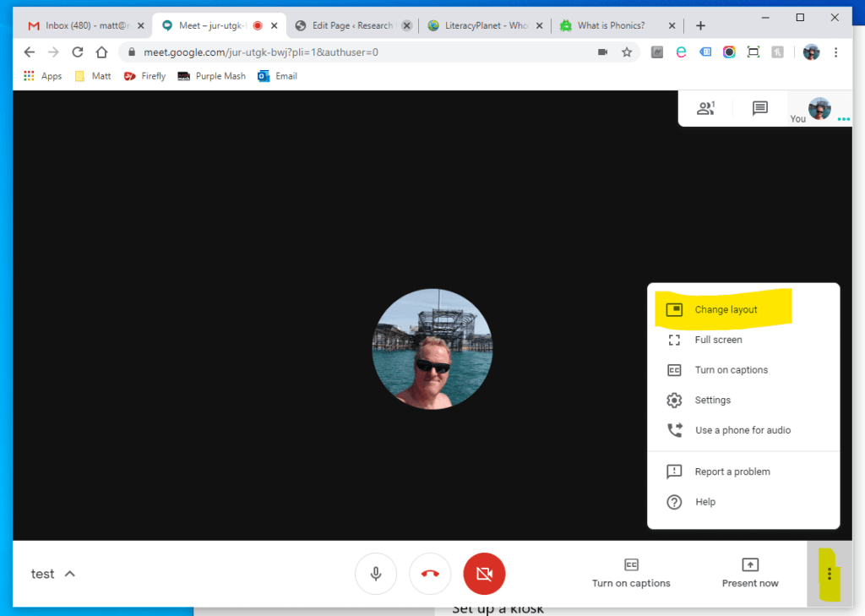
Task: Open the meeting chat panel
Action: pos(759,108)
